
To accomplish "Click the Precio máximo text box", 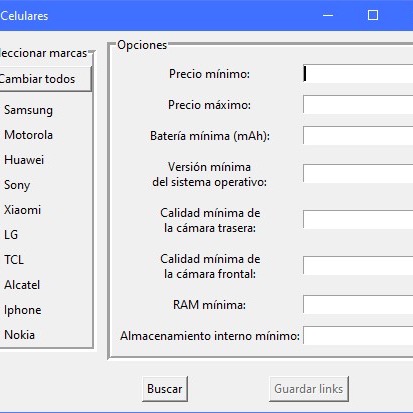I will (358, 105).
